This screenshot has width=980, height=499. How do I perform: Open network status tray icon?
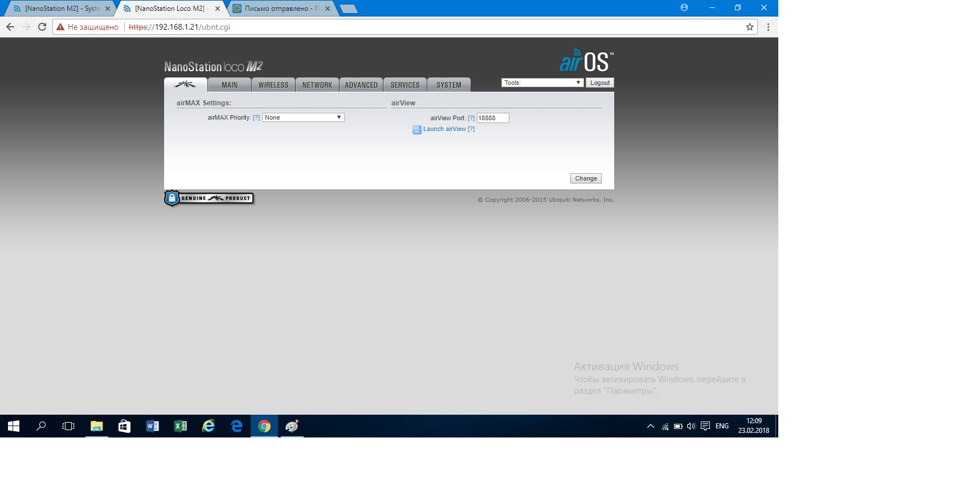[665, 426]
